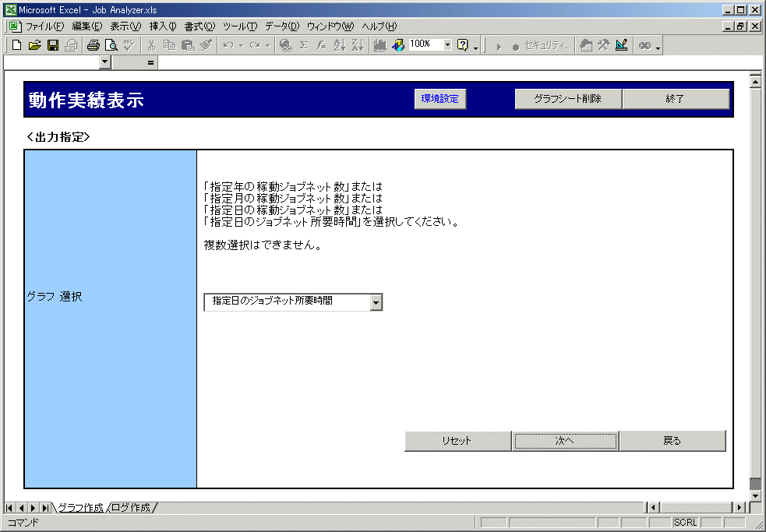This screenshot has height=532, width=766.
Task: Click the Sort Ascending A-Z icon
Action: point(340,45)
